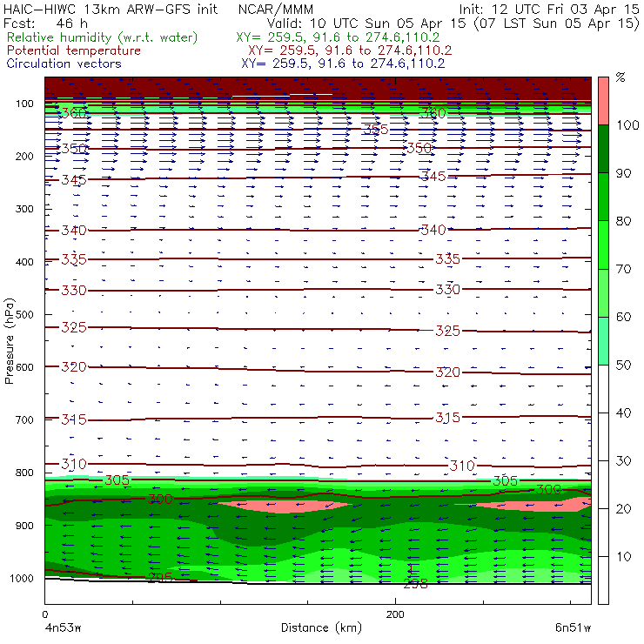Click the blue XY coordinates line
This screenshot has width=644, height=644.
point(343,64)
